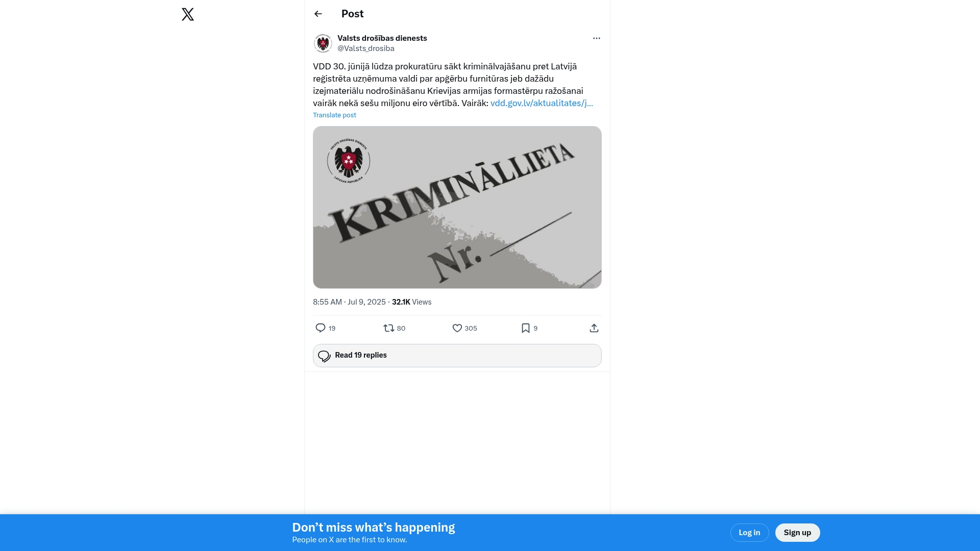The width and height of the screenshot is (980, 551).
Task: Open the KRIMINĀLLIETA image
Action: tap(457, 207)
